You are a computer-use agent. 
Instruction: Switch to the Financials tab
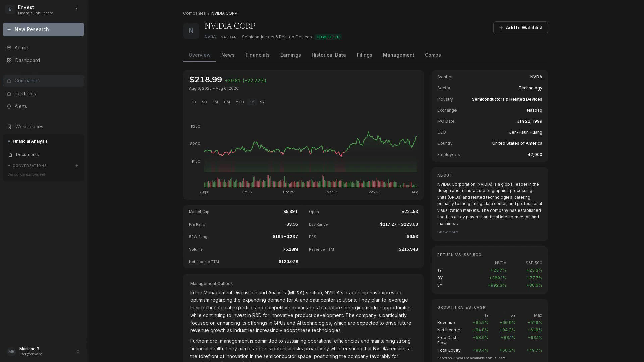258,55
